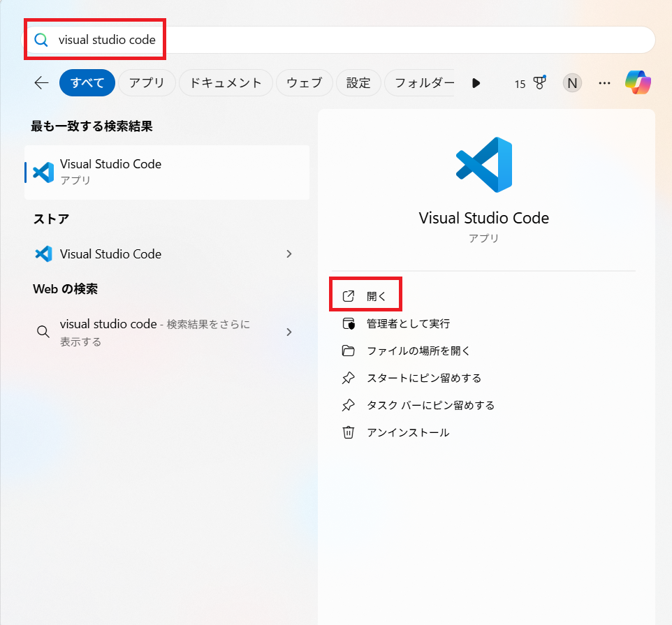Click the magnifier icon in the search box
The image size is (672, 625).
42,40
